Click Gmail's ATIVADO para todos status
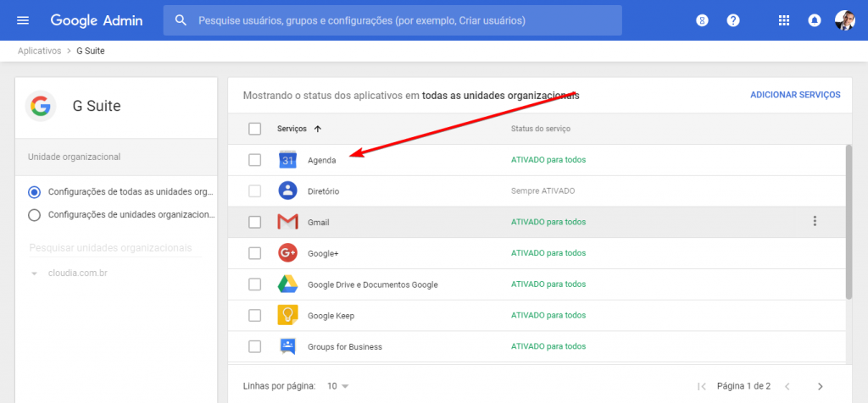The height and width of the screenshot is (403, 868). 548,222
